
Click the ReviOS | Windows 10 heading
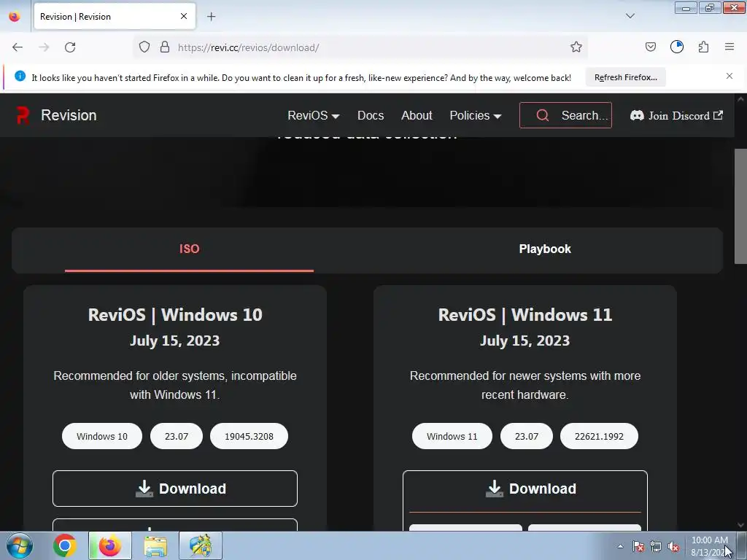coord(175,315)
